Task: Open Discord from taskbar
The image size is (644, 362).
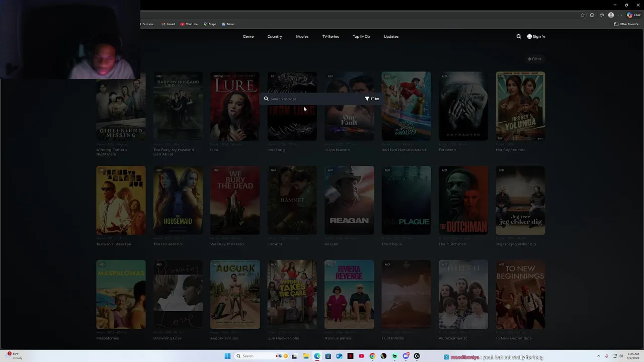Action: 406,356
